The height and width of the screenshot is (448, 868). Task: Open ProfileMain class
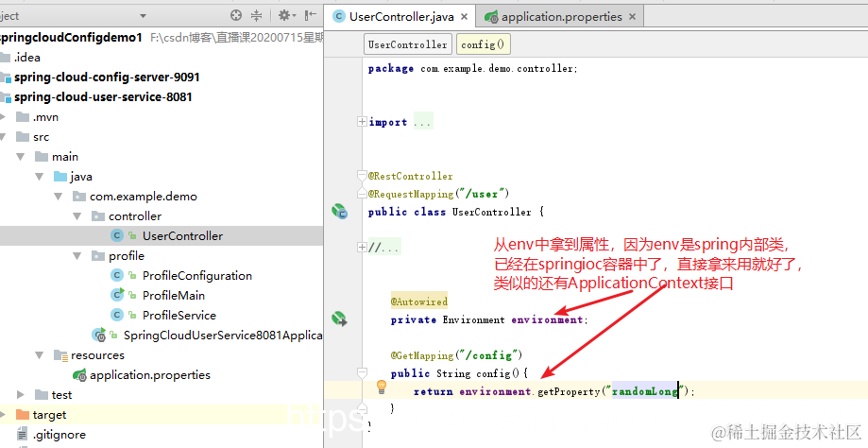tap(174, 296)
